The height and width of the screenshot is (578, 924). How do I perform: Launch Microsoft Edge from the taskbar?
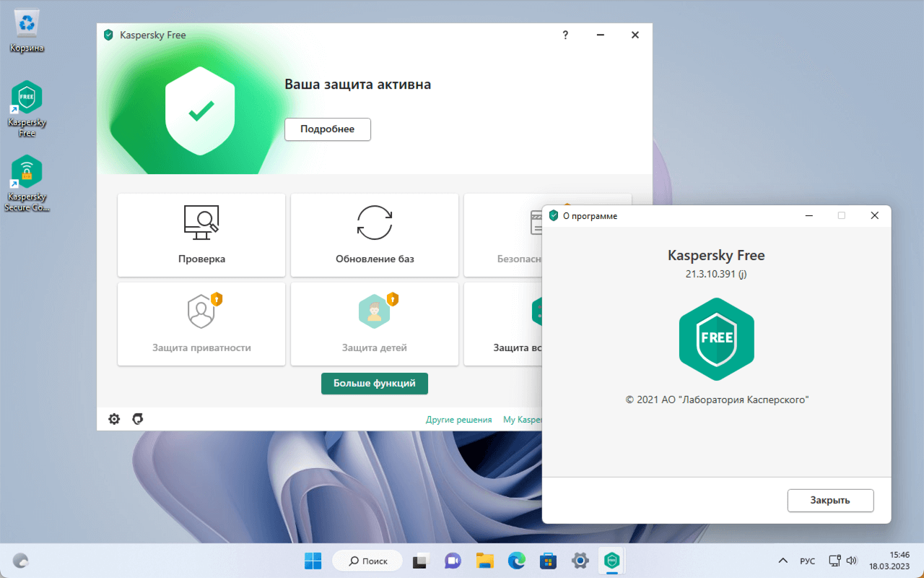516,561
